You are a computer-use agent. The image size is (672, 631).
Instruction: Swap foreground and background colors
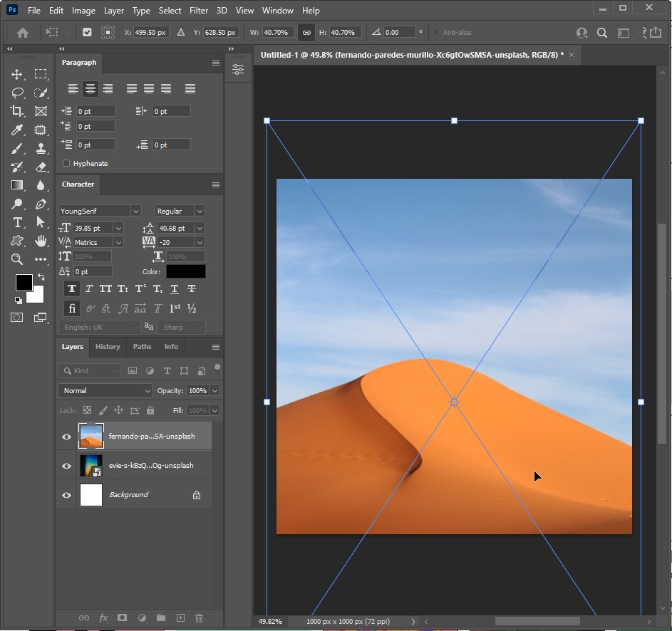coord(41,277)
